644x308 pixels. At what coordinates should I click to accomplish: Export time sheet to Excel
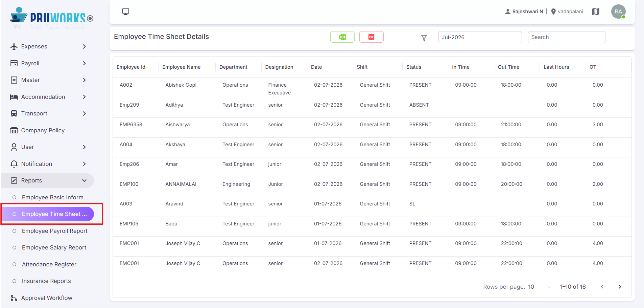342,37
